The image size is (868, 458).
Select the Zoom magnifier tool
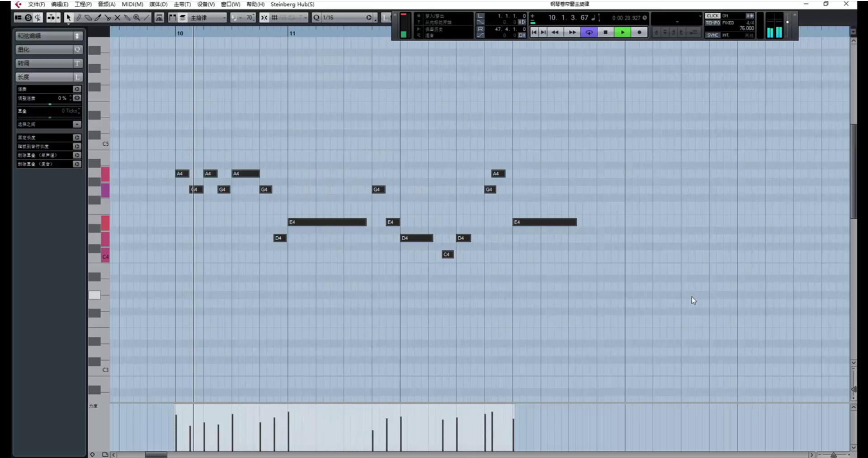click(x=137, y=18)
